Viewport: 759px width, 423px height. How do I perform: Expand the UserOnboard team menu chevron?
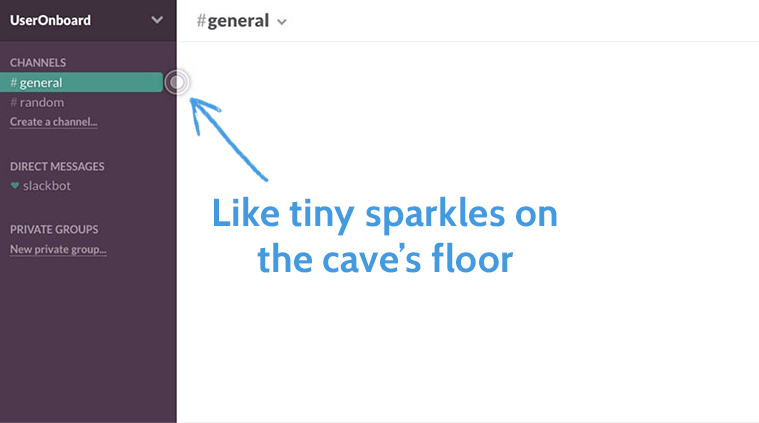pos(157,19)
